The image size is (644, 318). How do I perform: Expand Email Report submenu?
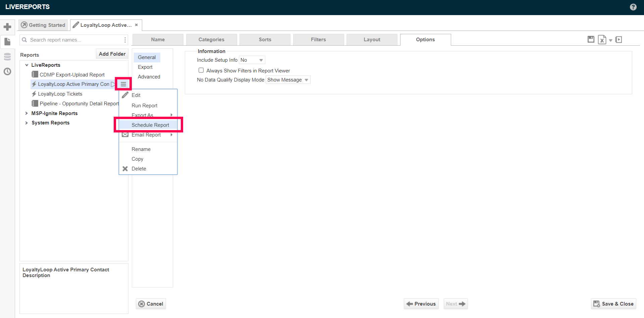[x=148, y=135]
